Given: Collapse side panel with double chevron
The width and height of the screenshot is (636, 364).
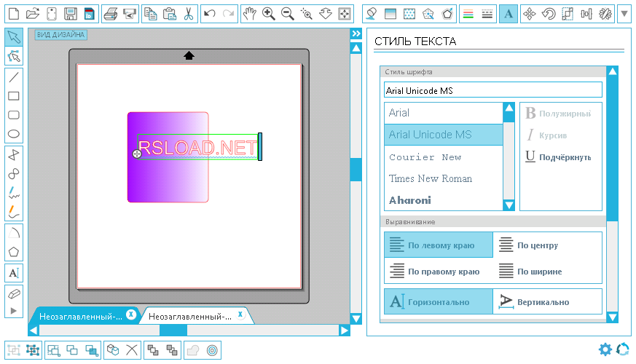Looking at the screenshot, I should 356,33.
